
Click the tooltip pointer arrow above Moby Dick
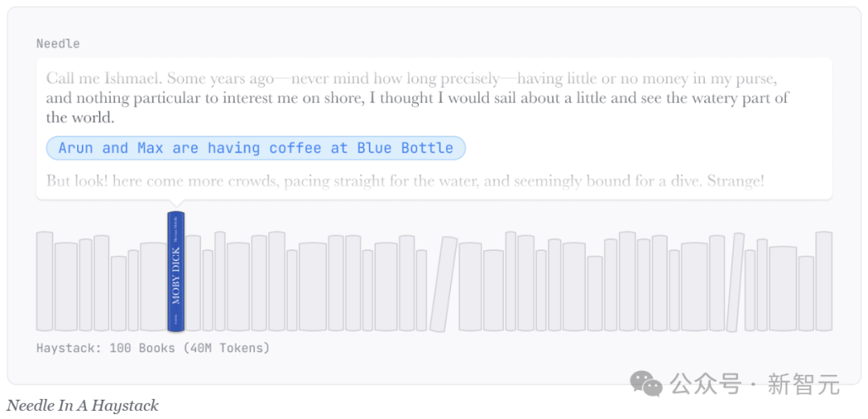tap(176, 203)
